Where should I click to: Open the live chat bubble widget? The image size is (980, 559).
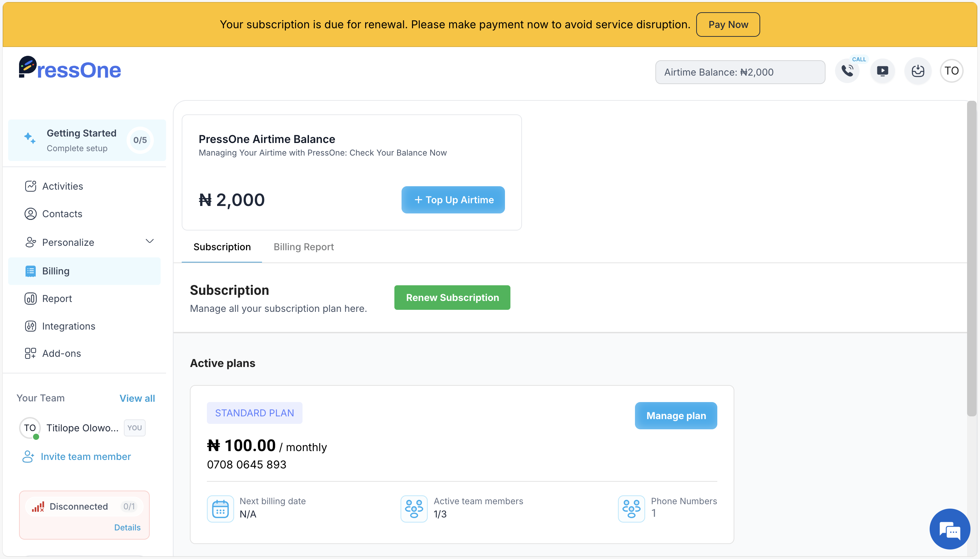point(950,529)
